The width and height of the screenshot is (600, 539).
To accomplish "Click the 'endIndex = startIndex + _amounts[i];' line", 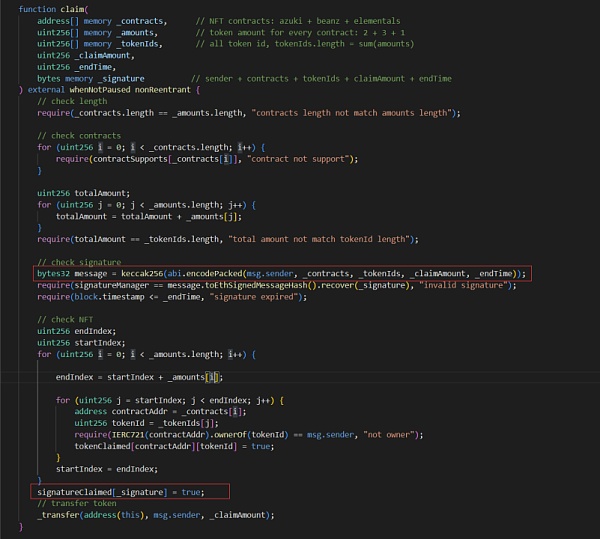I will coord(138,377).
